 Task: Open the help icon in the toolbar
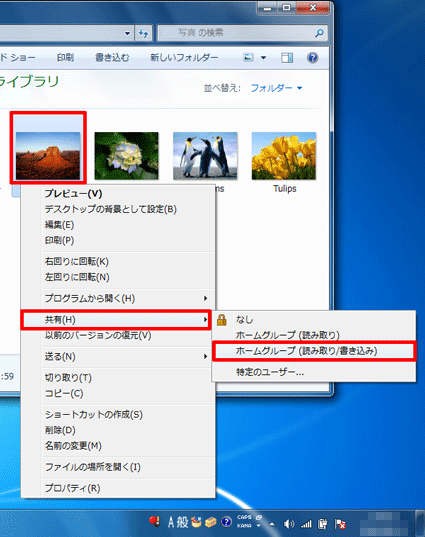point(312,58)
